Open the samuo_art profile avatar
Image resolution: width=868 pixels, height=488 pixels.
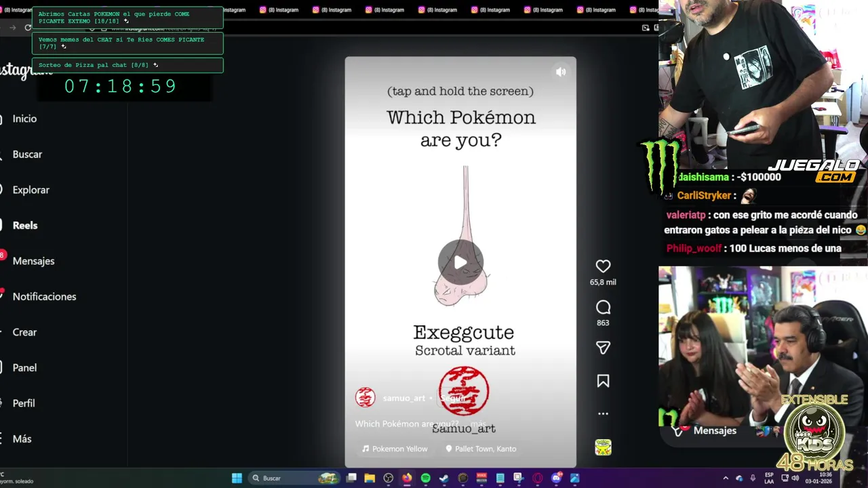[x=366, y=397]
